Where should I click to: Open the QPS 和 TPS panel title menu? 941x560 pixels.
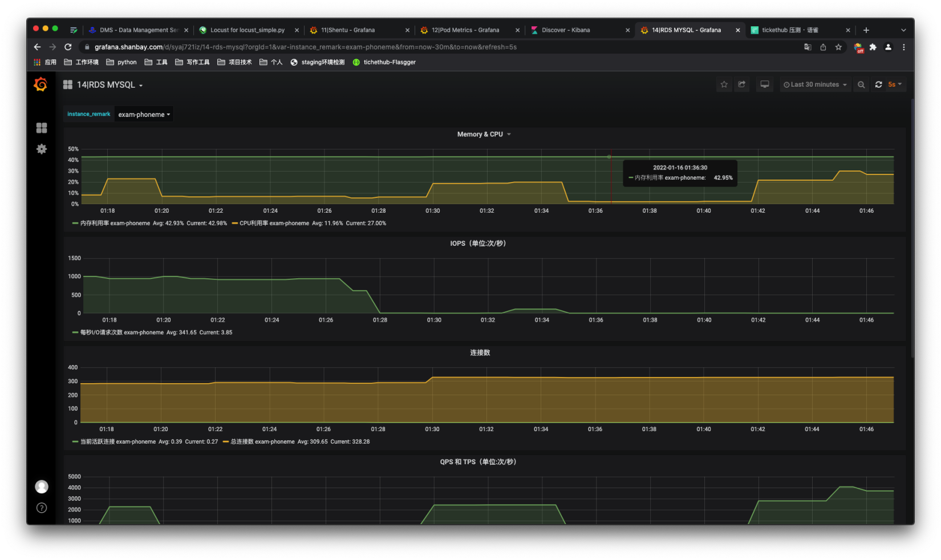pyautogui.click(x=478, y=462)
